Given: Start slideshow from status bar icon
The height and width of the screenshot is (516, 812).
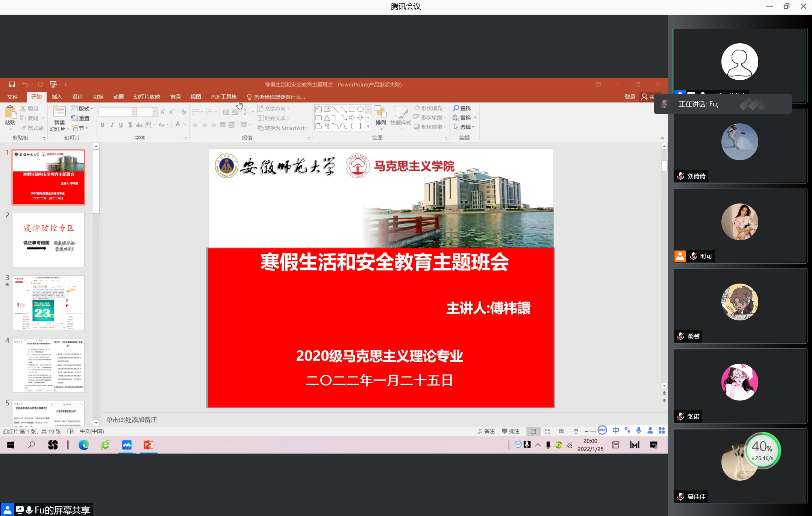Looking at the screenshot, I should coord(576,431).
